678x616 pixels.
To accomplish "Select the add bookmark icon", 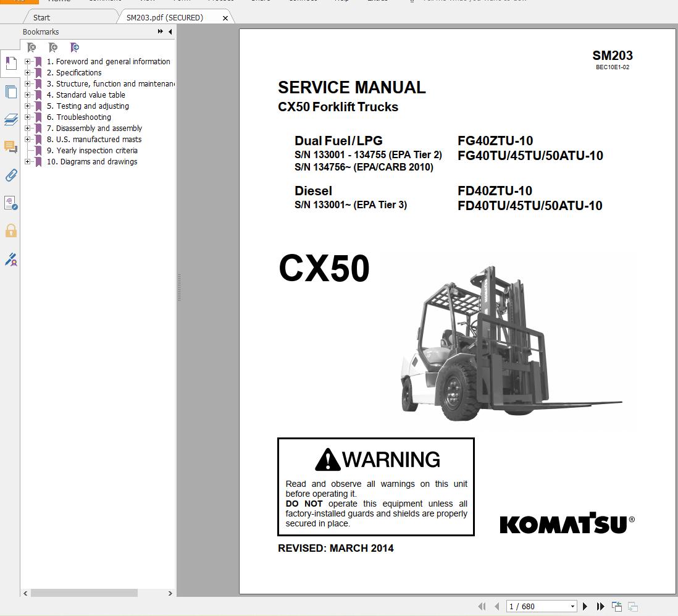I will pyautogui.click(x=54, y=48).
